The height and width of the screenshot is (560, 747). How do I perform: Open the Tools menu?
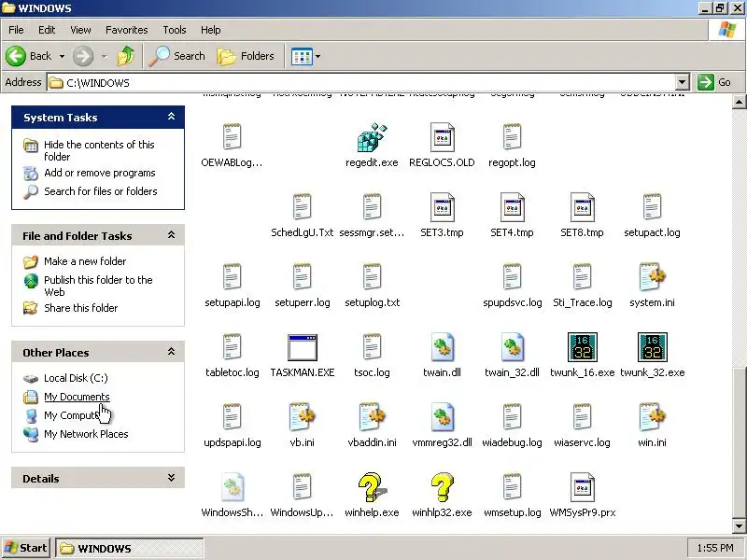175,30
